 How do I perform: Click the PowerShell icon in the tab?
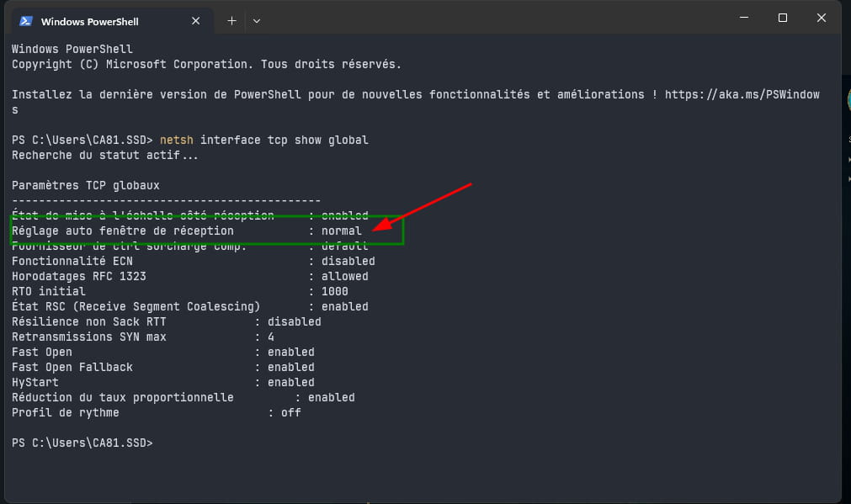click(25, 21)
